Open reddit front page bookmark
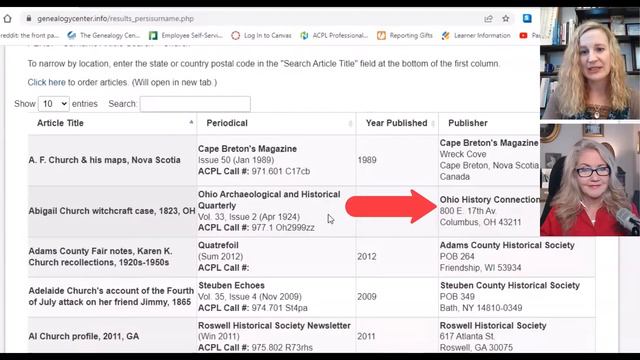The width and height of the screenshot is (640, 360). tap(29, 36)
